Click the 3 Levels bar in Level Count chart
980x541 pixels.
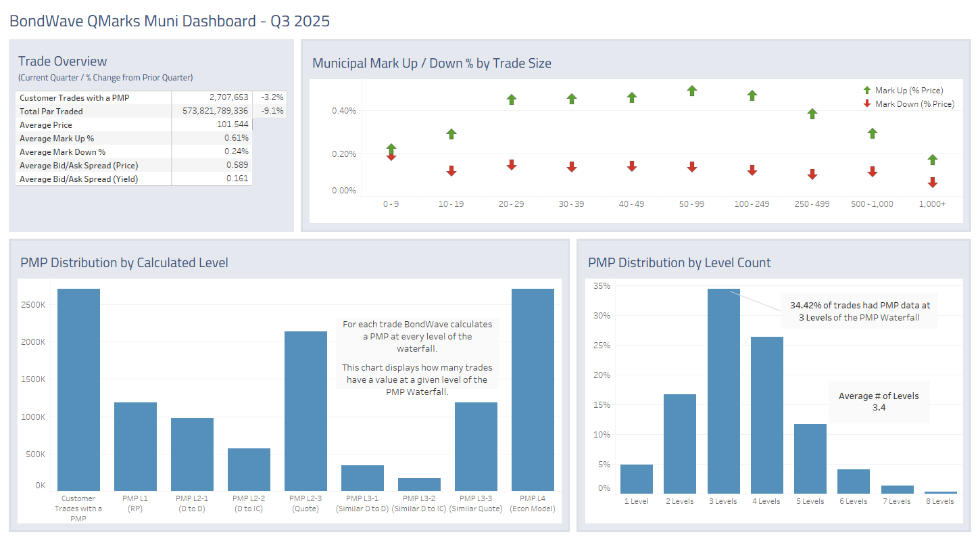coord(723,391)
